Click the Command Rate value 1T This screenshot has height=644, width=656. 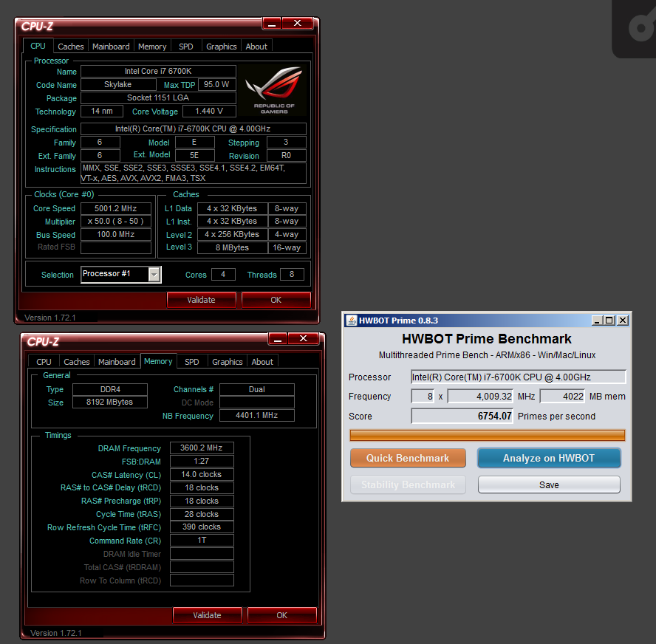point(202,541)
